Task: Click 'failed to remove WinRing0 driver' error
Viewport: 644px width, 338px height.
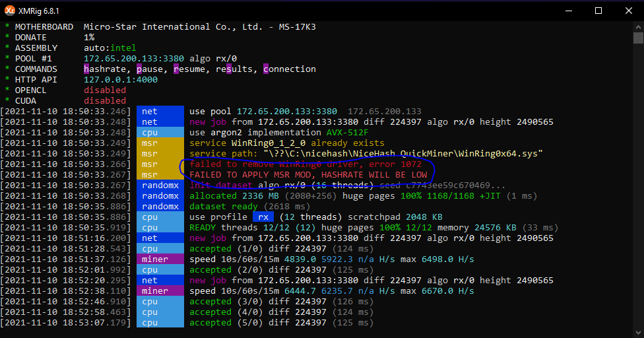Action: [x=305, y=164]
